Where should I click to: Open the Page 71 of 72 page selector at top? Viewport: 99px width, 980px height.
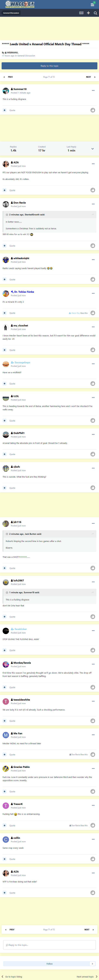(x=49, y=77)
